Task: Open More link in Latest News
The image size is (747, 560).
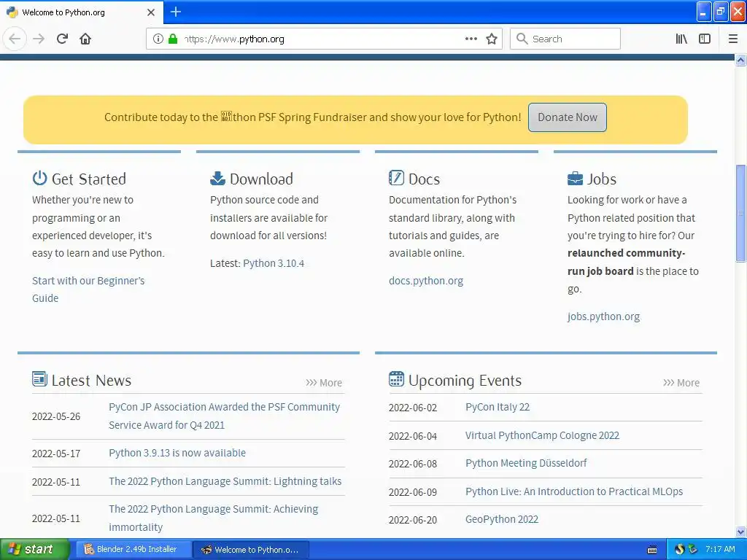Action: click(324, 383)
